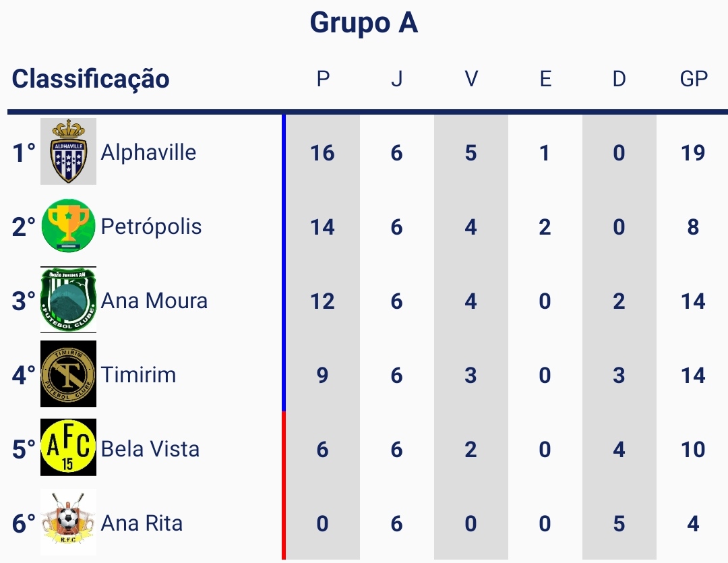
Task: Select the Ana Moura club badge
Action: point(68,300)
